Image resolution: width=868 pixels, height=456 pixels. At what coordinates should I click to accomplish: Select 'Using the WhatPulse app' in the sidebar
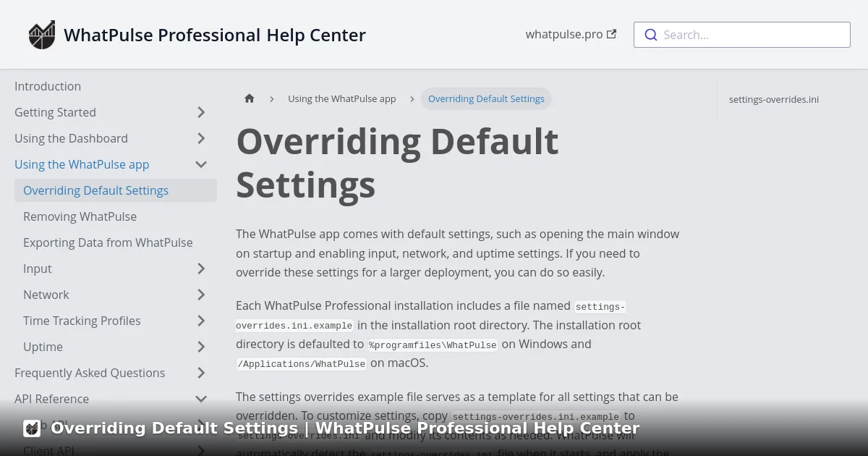tap(82, 164)
